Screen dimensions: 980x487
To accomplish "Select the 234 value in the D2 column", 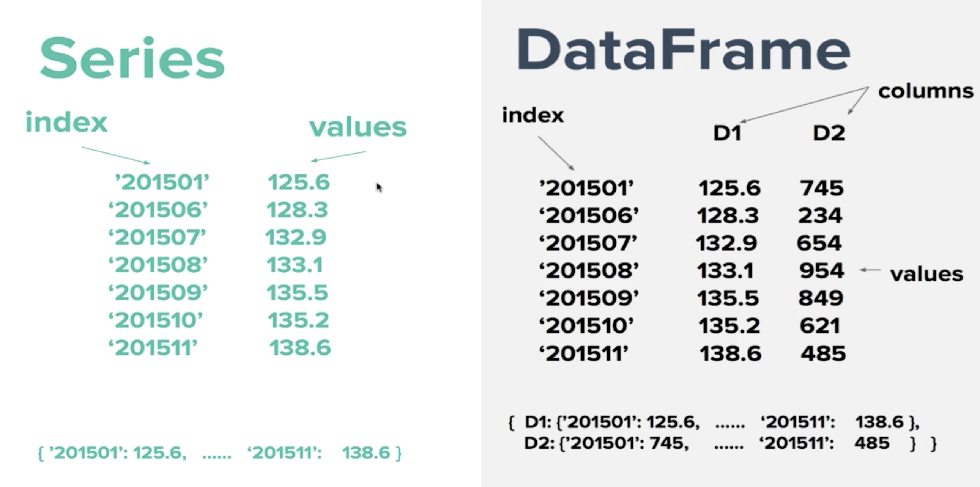I will (x=820, y=215).
